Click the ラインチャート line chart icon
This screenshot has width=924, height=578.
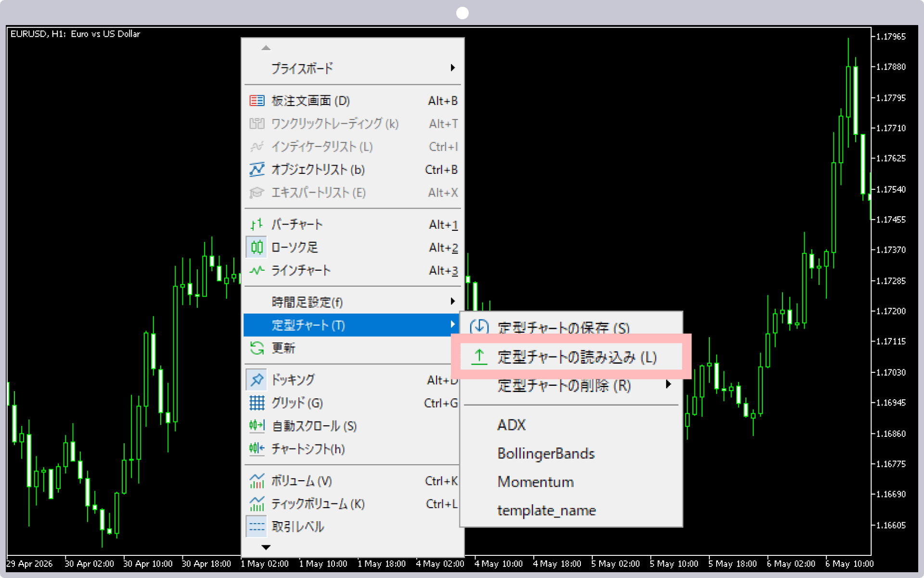point(257,270)
